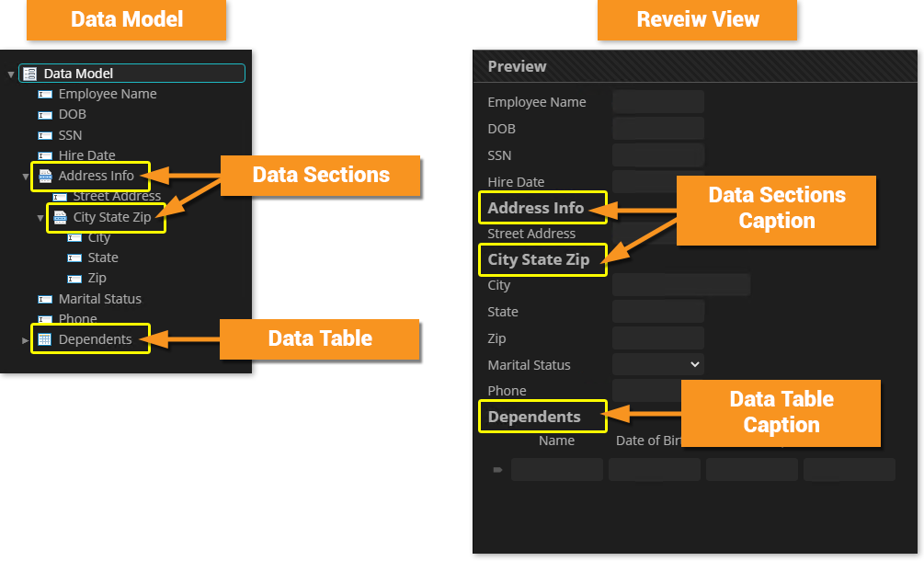924x561 pixels.
Task: Open the Marital Status dropdown in Preview
Action: 657,364
